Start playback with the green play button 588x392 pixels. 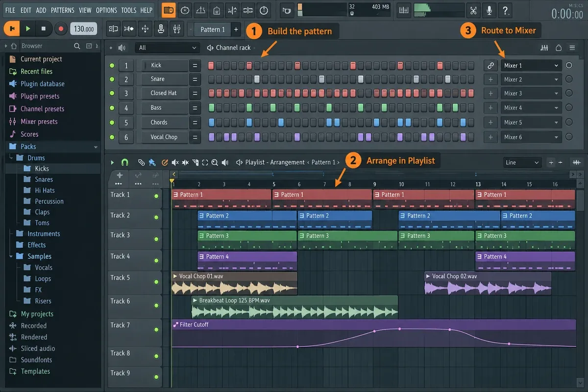pyautogui.click(x=28, y=29)
